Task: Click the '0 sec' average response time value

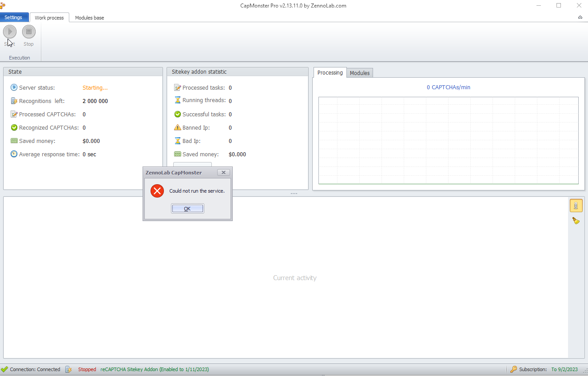Action: click(89, 154)
